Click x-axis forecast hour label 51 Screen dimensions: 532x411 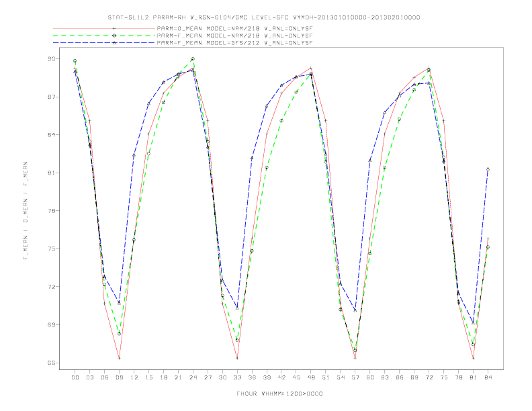click(x=326, y=377)
